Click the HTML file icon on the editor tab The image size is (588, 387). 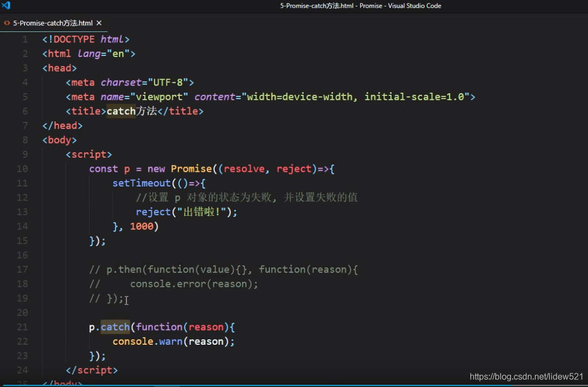[x=7, y=23]
